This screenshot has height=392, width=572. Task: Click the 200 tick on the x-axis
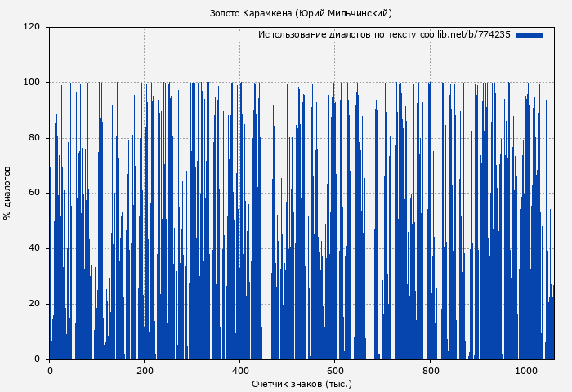click(x=145, y=370)
